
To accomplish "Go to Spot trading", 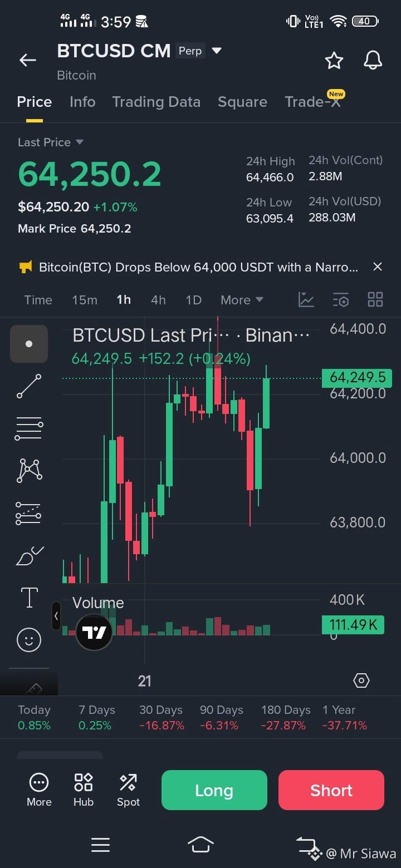I will coord(128,790).
